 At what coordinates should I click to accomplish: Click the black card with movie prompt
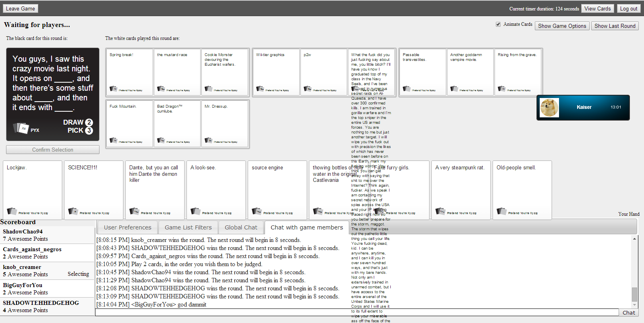[53, 94]
